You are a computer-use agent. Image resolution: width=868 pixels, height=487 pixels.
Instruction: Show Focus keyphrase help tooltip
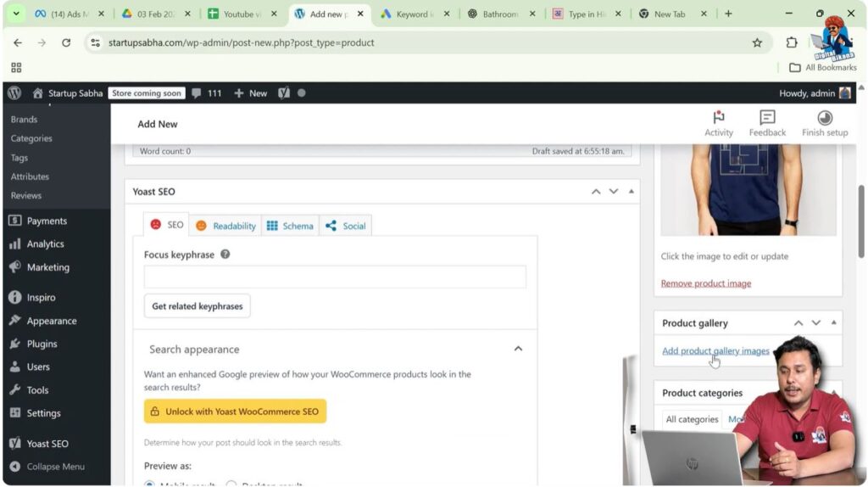(225, 255)
